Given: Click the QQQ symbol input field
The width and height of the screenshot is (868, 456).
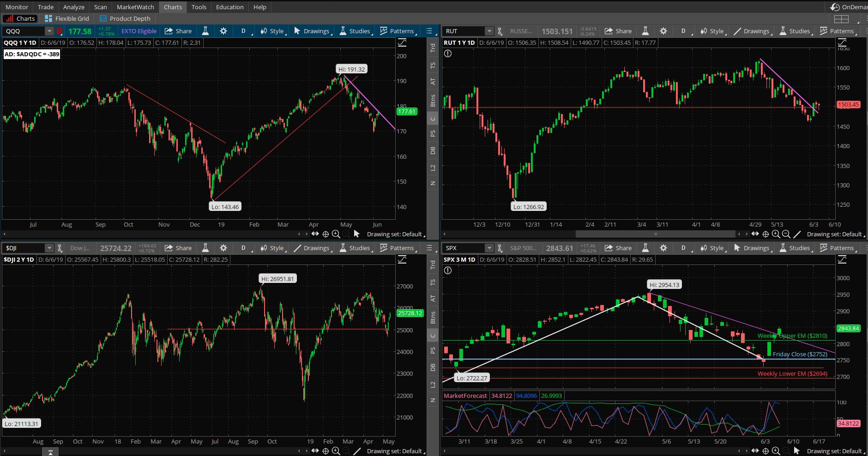Looking at the screenshot, I should 24,31.
